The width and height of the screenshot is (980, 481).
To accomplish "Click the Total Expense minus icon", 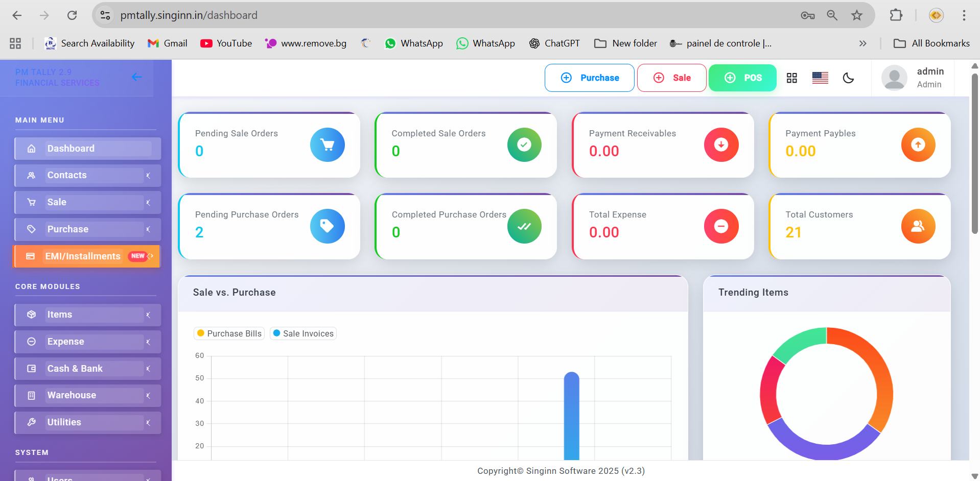I will pyautogui.click(x=720, y=226).
